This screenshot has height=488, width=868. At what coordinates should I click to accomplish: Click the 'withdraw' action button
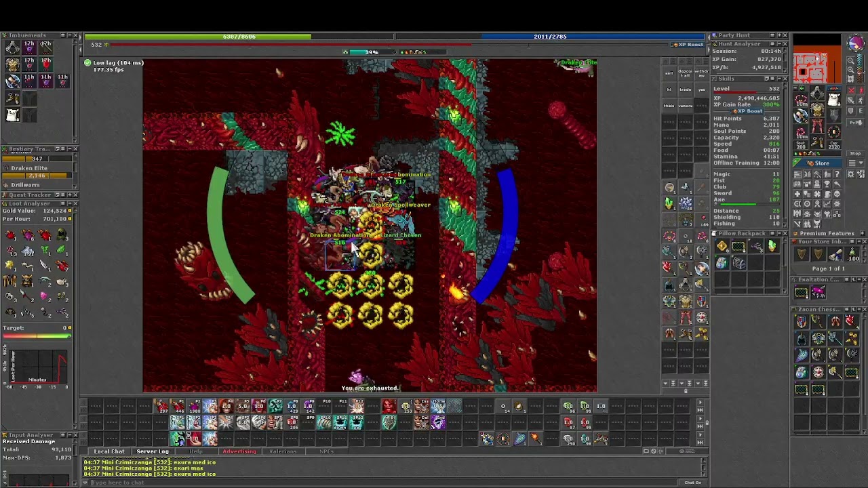pyautogui.click(x=702, y=73)
